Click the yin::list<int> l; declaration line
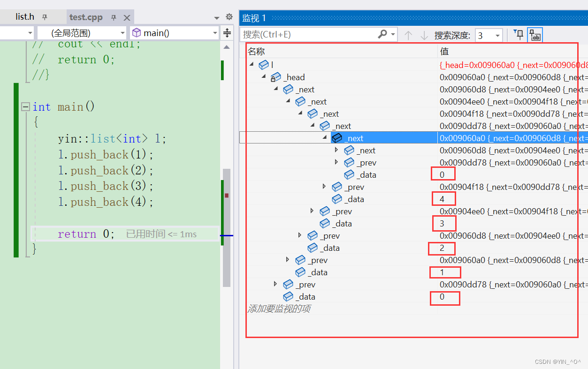Viewport: 588px width, 369px height. click(112, 139)
